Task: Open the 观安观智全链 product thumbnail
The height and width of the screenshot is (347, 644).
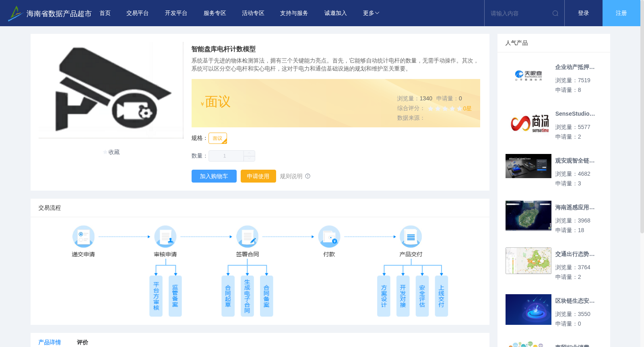Action: [528, 166]
